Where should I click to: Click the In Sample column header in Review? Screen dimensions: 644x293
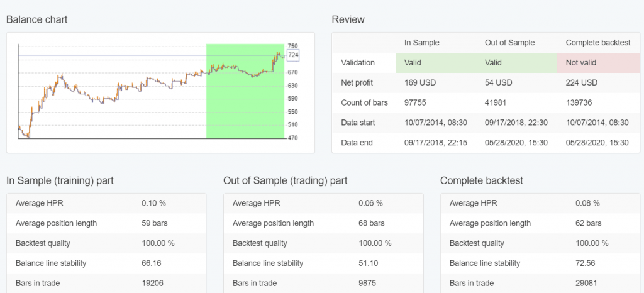coord(421,43)
